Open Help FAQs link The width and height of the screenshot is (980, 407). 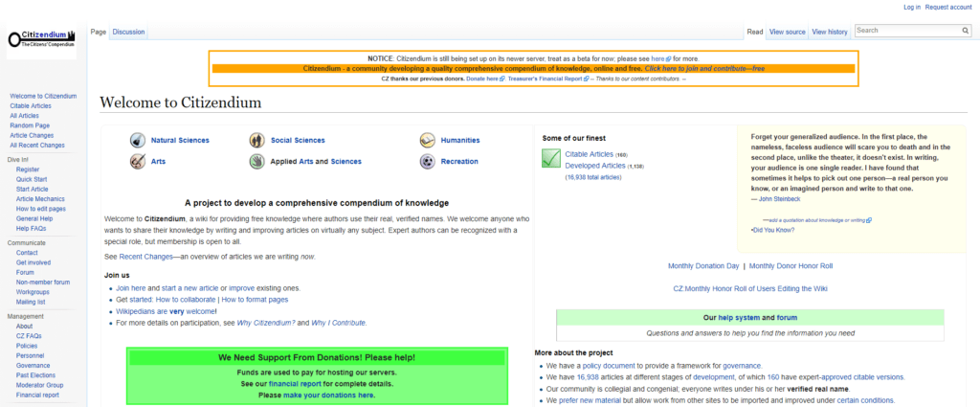(31, 229)
